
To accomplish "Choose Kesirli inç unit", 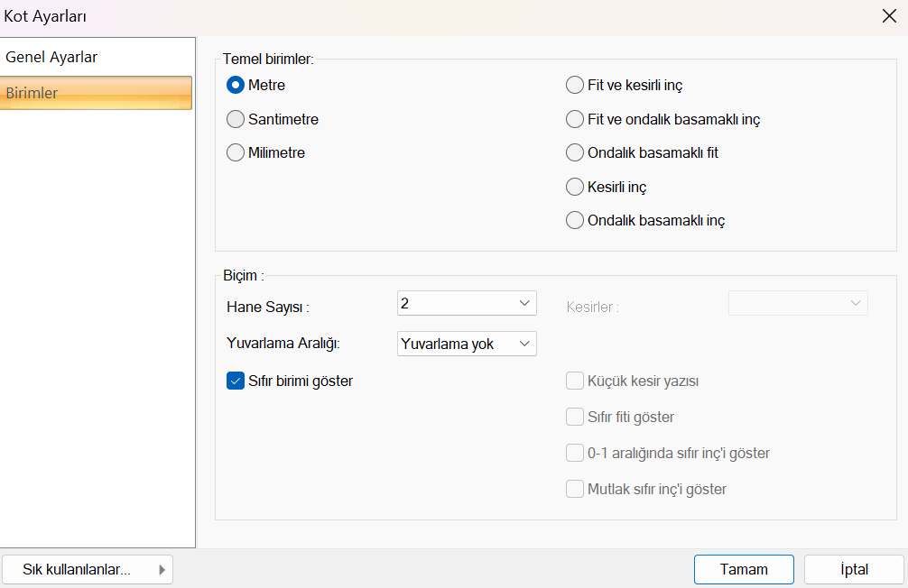I will (575, 187).
